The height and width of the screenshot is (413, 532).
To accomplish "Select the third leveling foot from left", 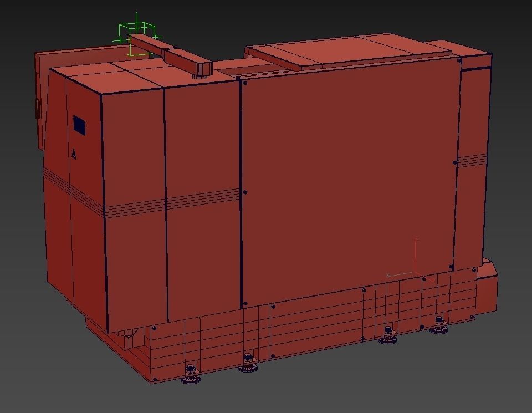I will pyautogui.click(x=387, y=335).
